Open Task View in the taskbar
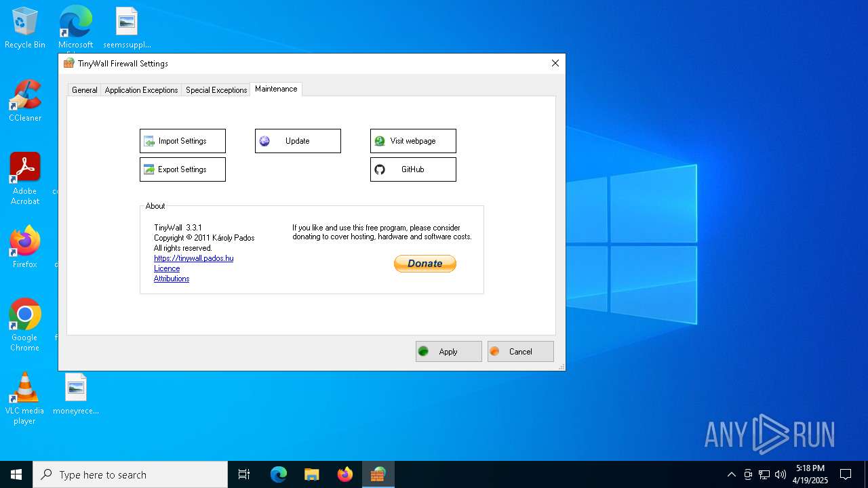 (x=244, y=474)
